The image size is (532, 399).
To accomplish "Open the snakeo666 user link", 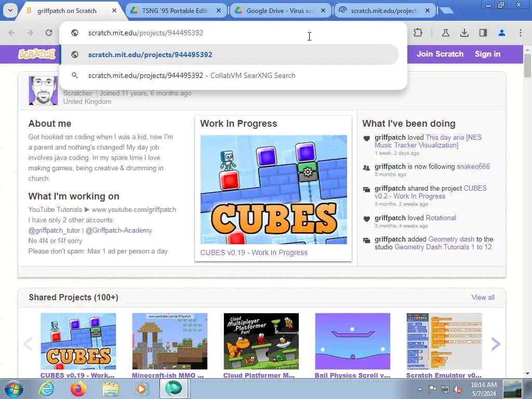I will click(473, 166).
